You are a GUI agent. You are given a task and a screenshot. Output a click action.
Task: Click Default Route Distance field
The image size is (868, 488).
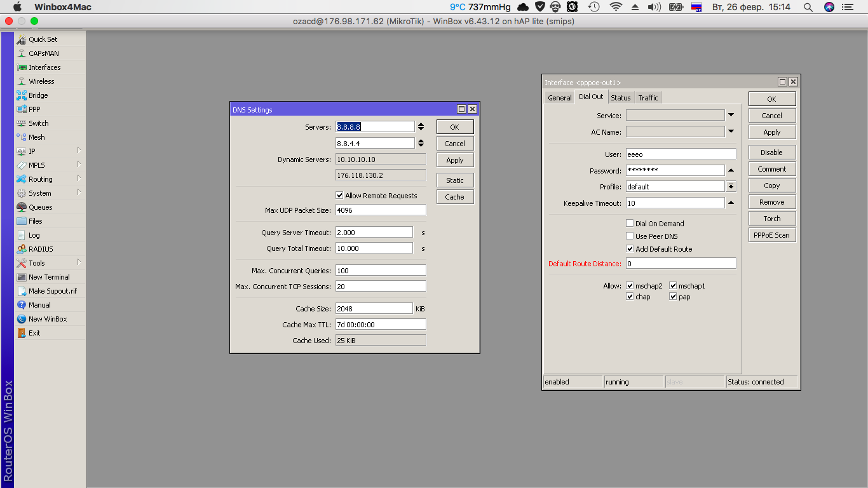tap(681, 263)
